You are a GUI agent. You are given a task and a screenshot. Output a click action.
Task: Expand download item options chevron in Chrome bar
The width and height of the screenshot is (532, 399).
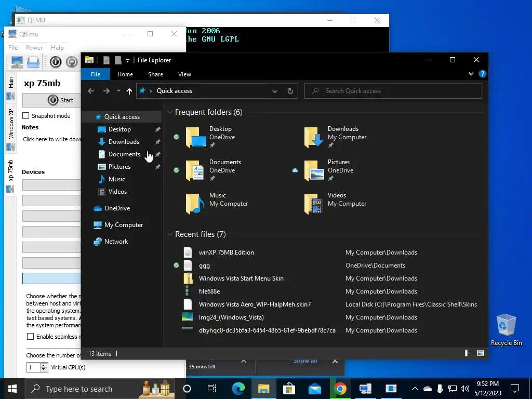pos(244,362)
